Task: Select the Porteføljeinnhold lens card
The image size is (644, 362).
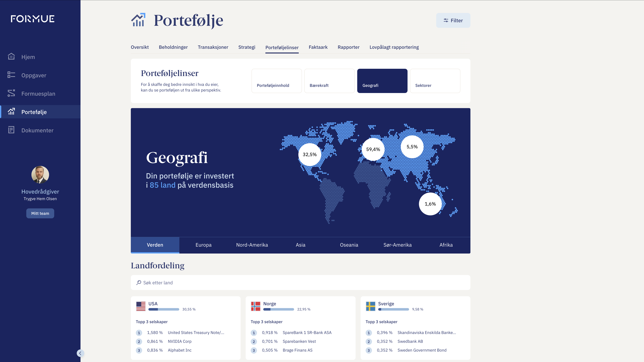Action: pos(276,81)
